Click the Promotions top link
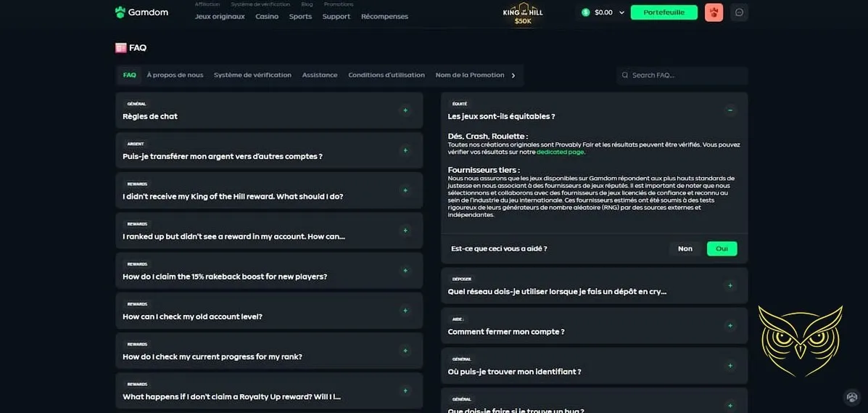Screen dimensions: 868x413 tap(339, 4)
